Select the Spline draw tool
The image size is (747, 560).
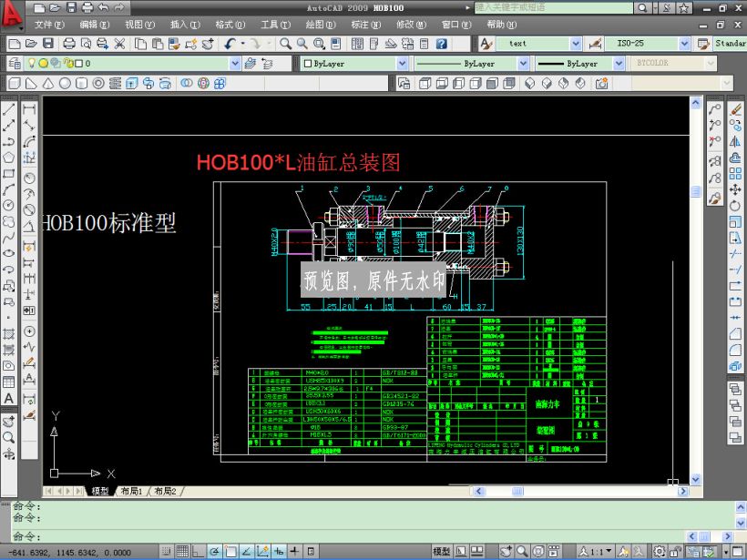point(9,237)
